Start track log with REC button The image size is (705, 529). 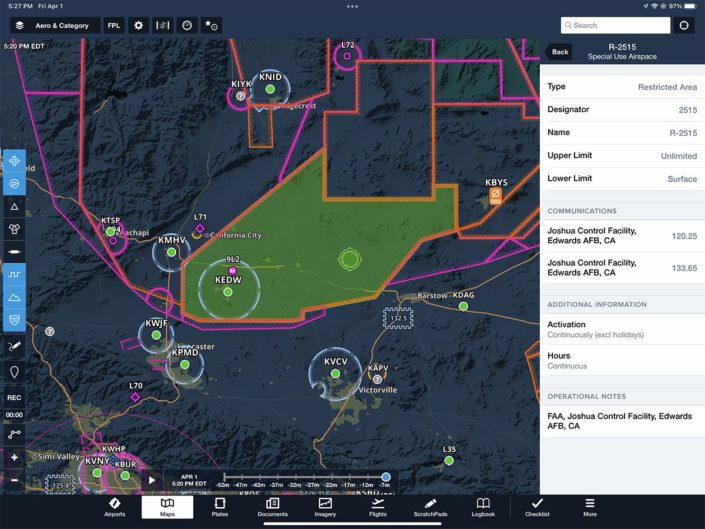coord(14,398)
